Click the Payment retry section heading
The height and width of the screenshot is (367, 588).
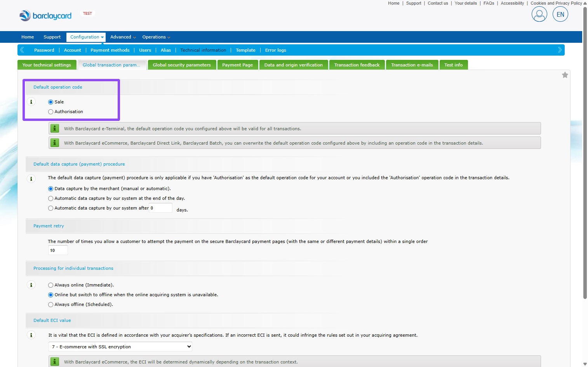pos(49,226)
